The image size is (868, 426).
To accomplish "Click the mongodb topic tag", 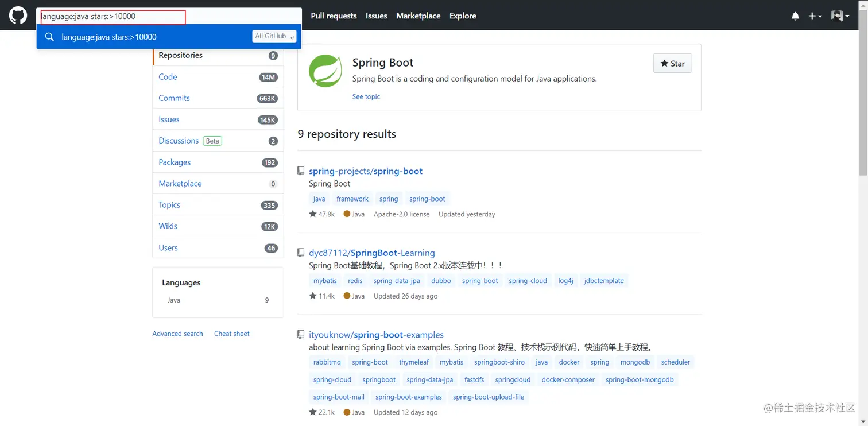I will (635, 362).
